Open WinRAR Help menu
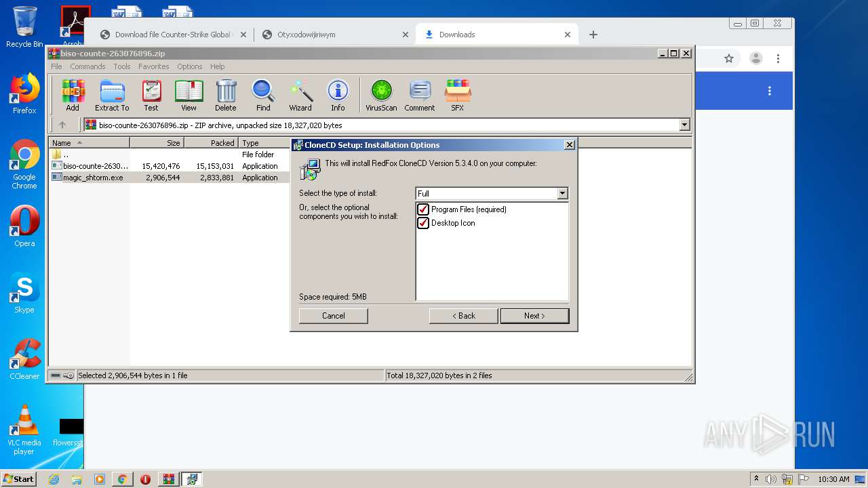Screen dimensions: 868x488 coord(217,66)
